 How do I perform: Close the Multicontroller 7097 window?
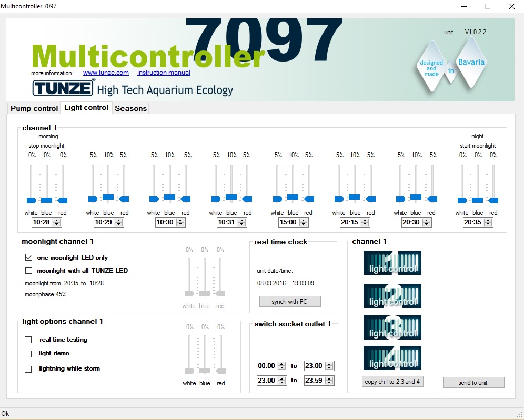coord(511,6)
